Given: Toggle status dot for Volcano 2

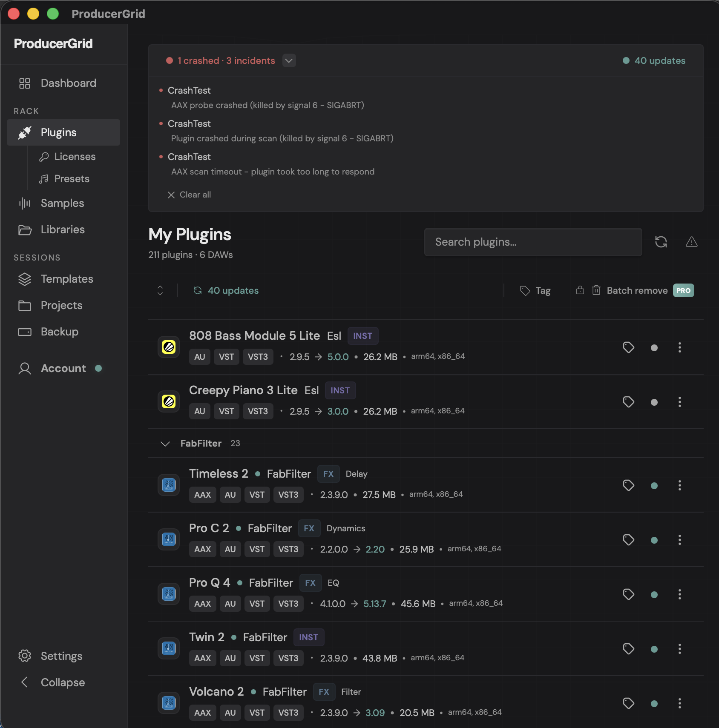Looking at the screenshot, I should pyautogui.click(x=654, y=704).
